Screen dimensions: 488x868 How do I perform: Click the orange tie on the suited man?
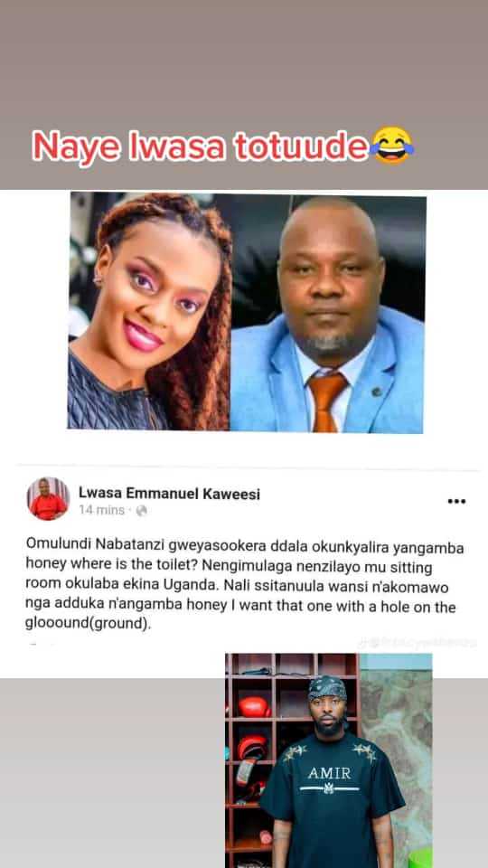(326, 401)
